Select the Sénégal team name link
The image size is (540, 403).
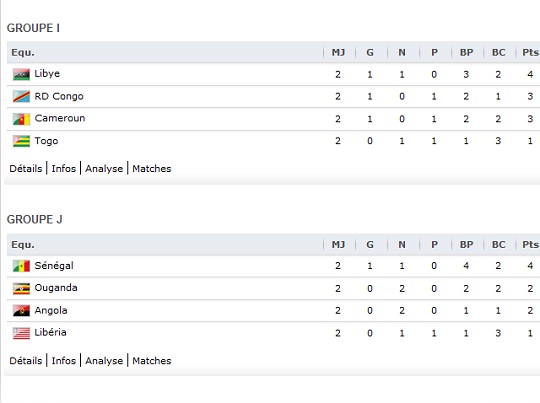click(x=54, y=266)
